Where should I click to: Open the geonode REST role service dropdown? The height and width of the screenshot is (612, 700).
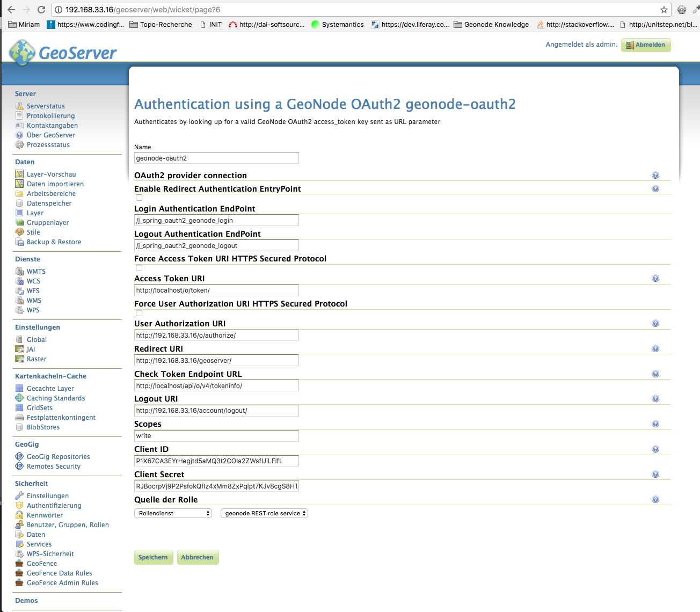(x=264, y=514)
